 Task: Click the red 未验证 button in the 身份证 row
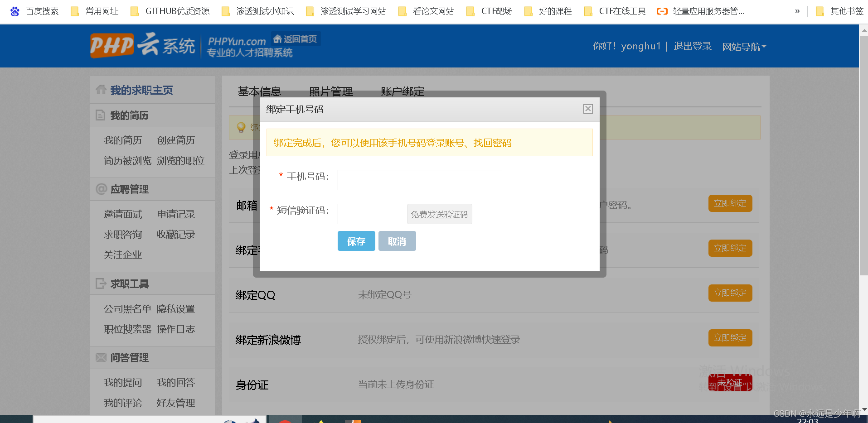pyautogui.click(x=730, y=383)
